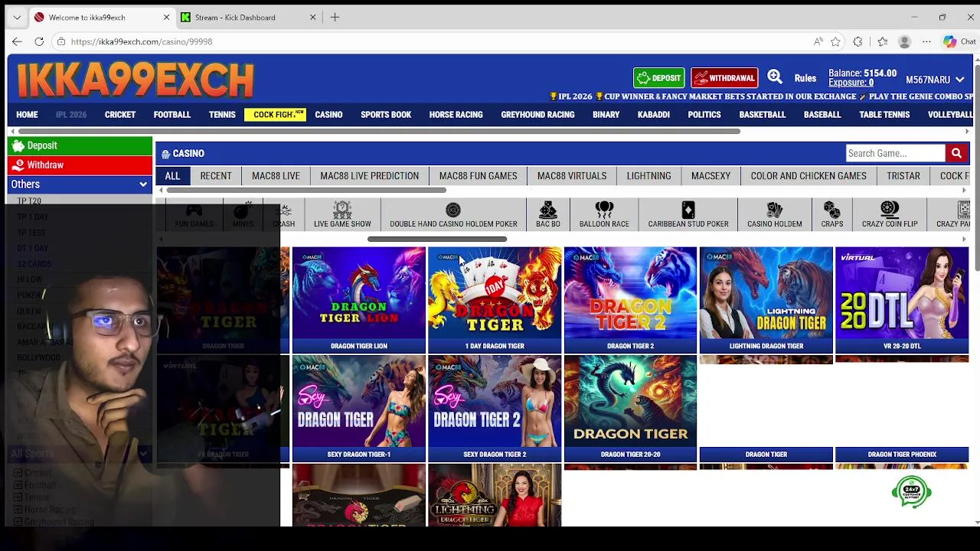
Task: Switch to the RECENT casino tab
Action: (x=216, y=176)
